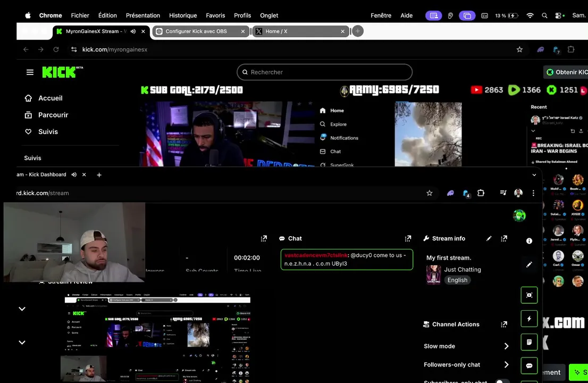Click the Just Chatting category thumbnail
588x383 pixels.
coord(433,274)
